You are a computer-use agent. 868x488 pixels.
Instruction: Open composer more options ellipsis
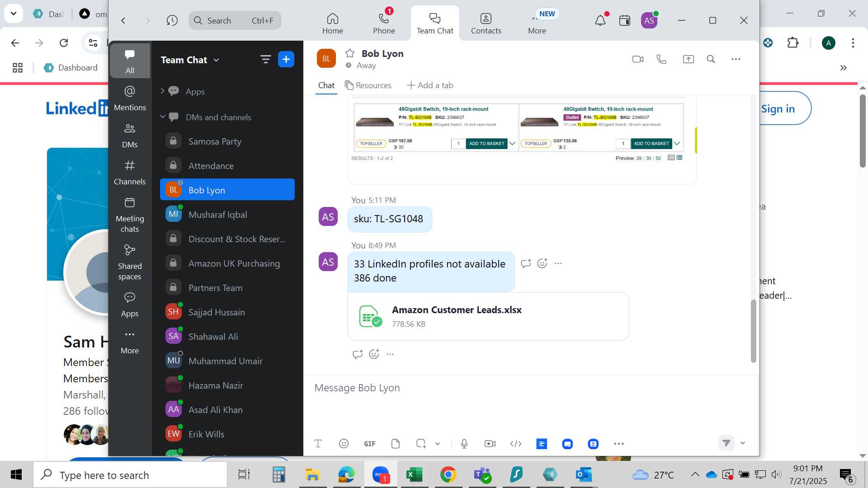coord(618,444)
